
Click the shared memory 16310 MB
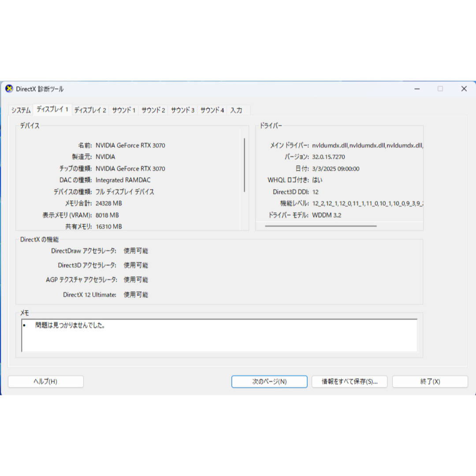coord(109,227)
